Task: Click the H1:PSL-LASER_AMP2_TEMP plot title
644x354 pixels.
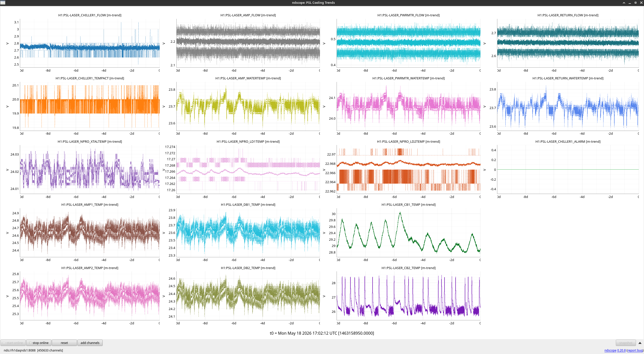Action: (90, 268)
